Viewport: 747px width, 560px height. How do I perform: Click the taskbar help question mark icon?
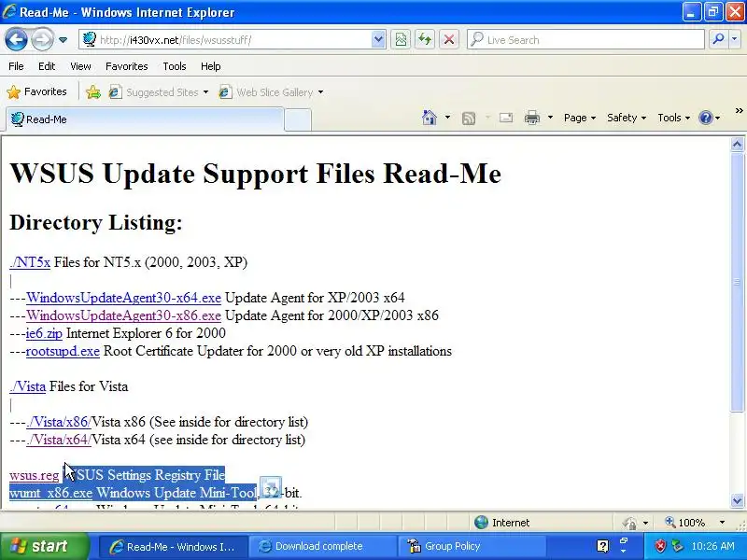click(602, 546)
